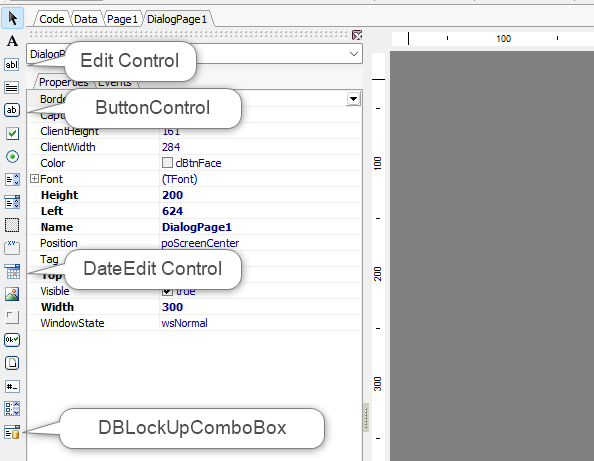Viewport: 594px width, 461px height.
Task: Expand the Font property tree node
Action: click(x=34, y=179)
